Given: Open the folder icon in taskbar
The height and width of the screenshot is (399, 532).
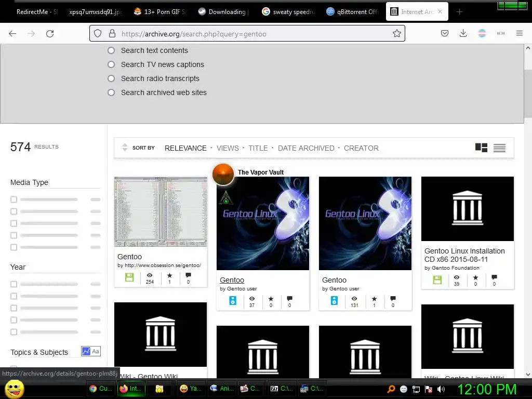Looking at the screenshot, I should click(x=159, y=389).
